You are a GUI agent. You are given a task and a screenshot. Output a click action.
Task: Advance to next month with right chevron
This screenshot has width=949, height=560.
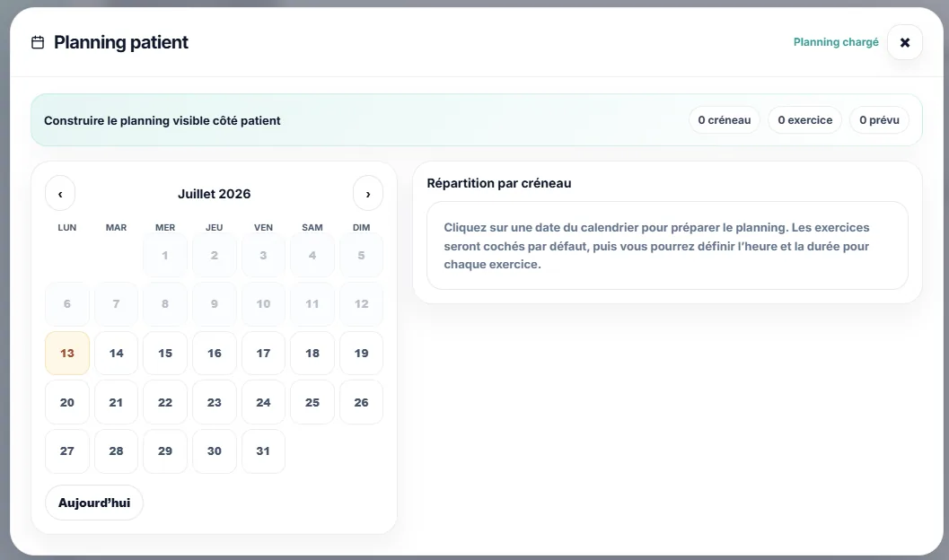(x=368, y=194)
